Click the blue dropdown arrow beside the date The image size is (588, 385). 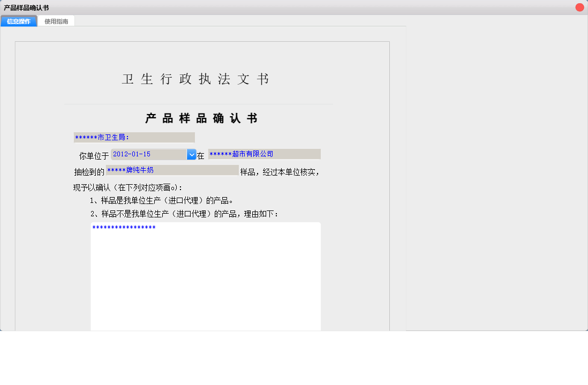click(191, 154)
